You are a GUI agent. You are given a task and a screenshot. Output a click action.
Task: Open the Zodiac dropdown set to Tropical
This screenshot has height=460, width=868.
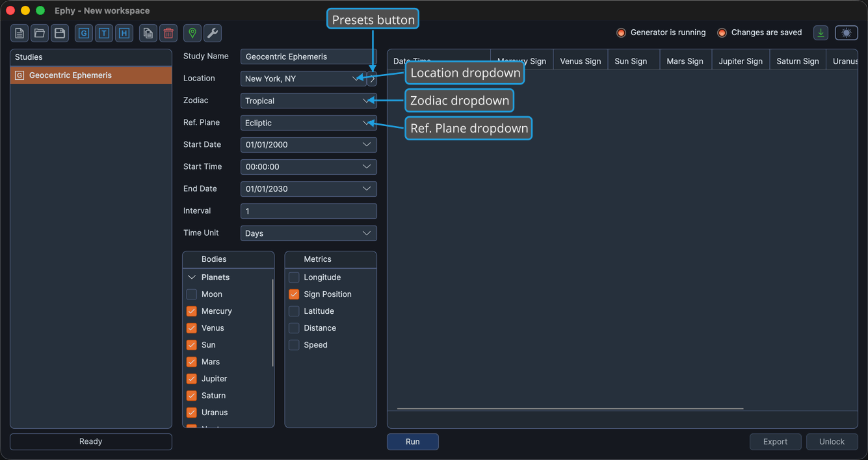309,101
